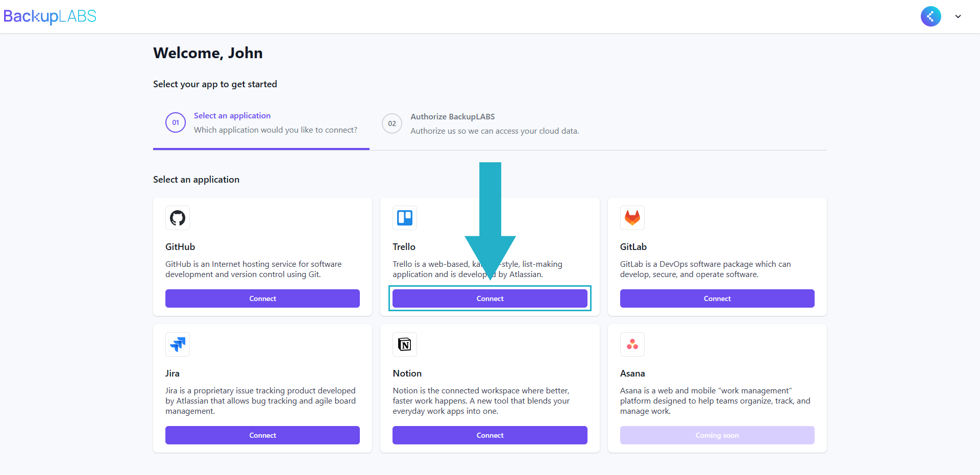Click the Trello board icon
Viewport: 980px width, 475px height.
[405, 218]
